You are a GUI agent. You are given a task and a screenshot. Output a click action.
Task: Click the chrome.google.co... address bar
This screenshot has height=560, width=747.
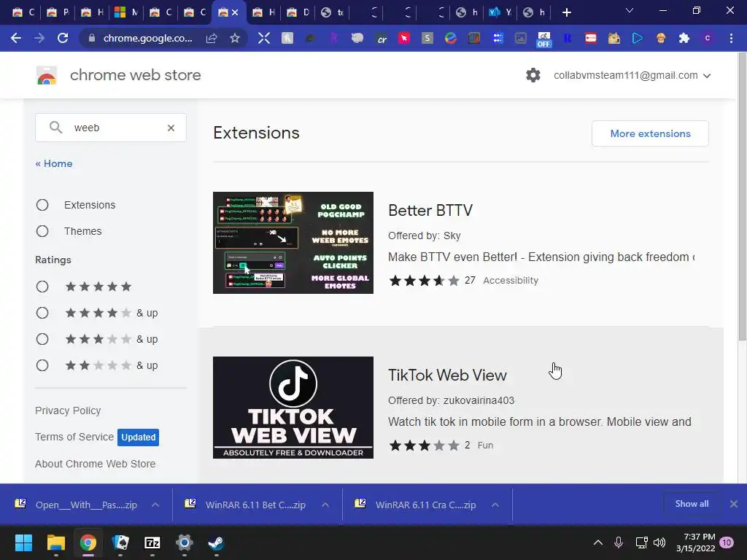pos(147,38)
